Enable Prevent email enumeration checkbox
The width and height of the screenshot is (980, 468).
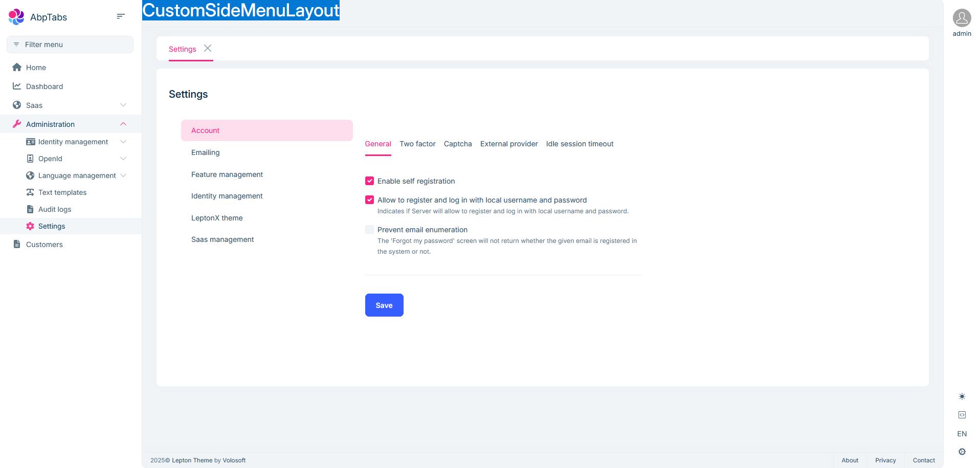369,230
